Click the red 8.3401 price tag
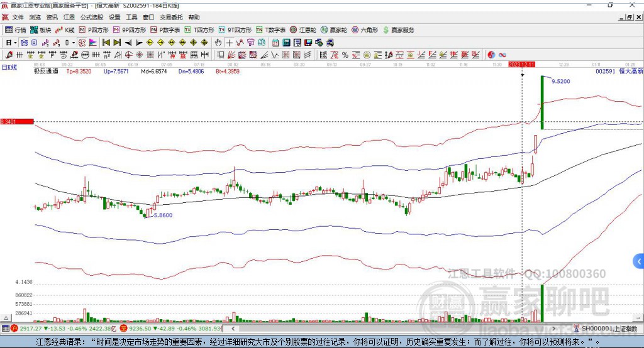This screenshot has height=348, width=644. click(x=17, y=121)
